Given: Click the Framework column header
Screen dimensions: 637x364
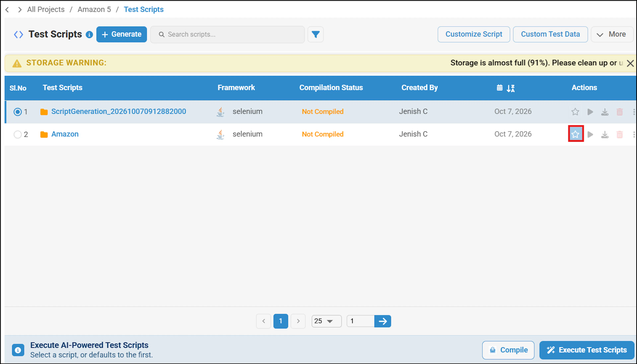Looking at the screenshot, I should [x=236, y=88].
